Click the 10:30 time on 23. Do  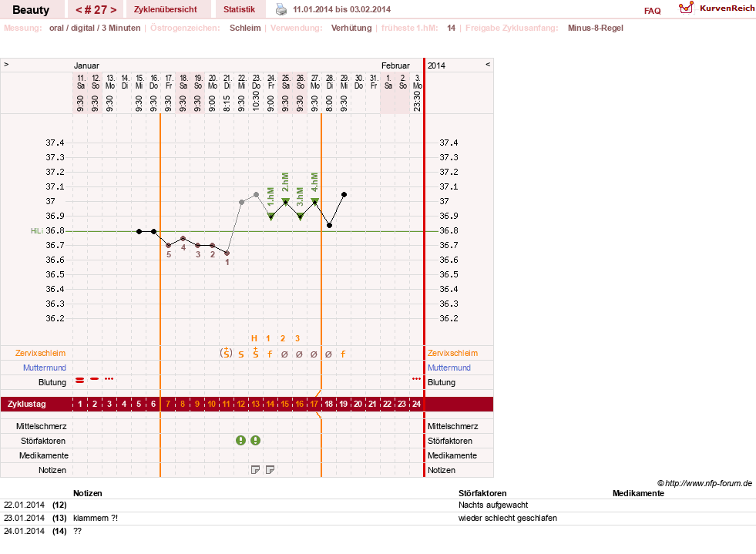point(256,102)
